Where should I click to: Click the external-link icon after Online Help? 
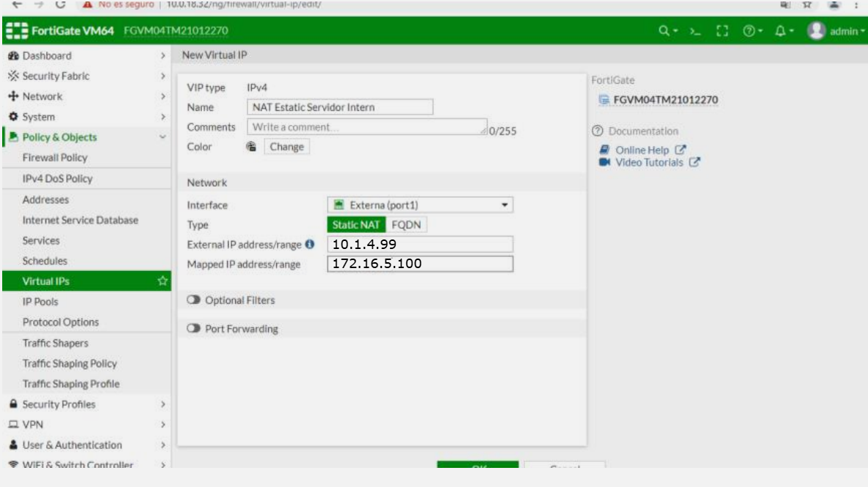point(680,150)
